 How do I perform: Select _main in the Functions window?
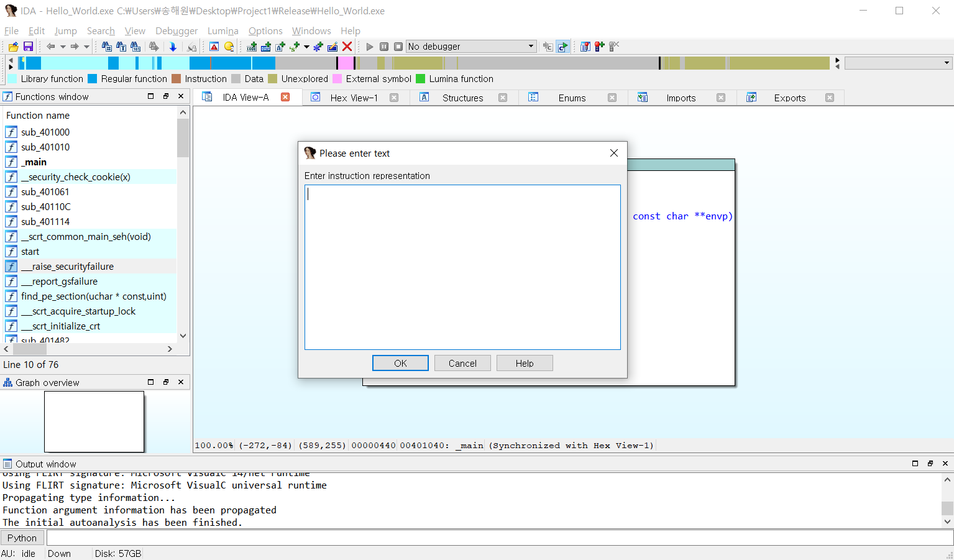(90, 162)
